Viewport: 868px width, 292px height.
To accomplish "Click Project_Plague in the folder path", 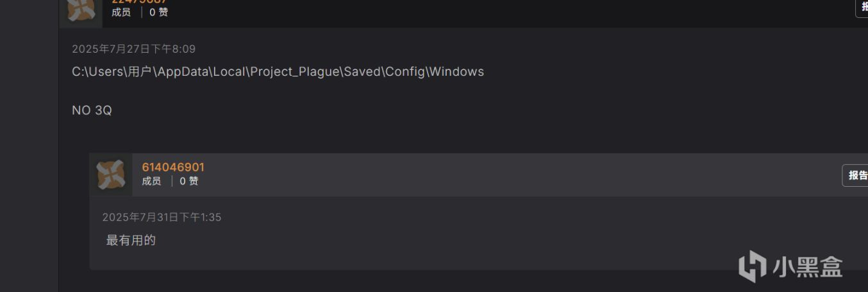I will tap(295, 72).
